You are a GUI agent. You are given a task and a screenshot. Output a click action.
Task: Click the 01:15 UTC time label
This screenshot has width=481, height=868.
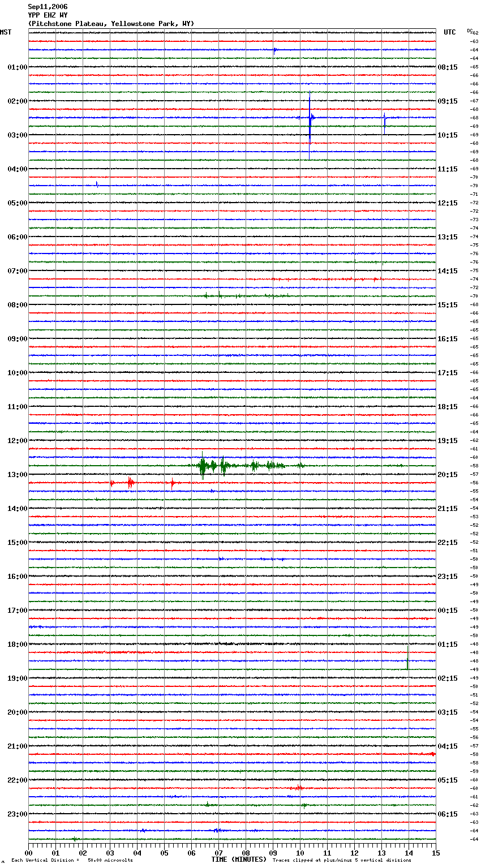pyautogui.click(x=448, y=644)
